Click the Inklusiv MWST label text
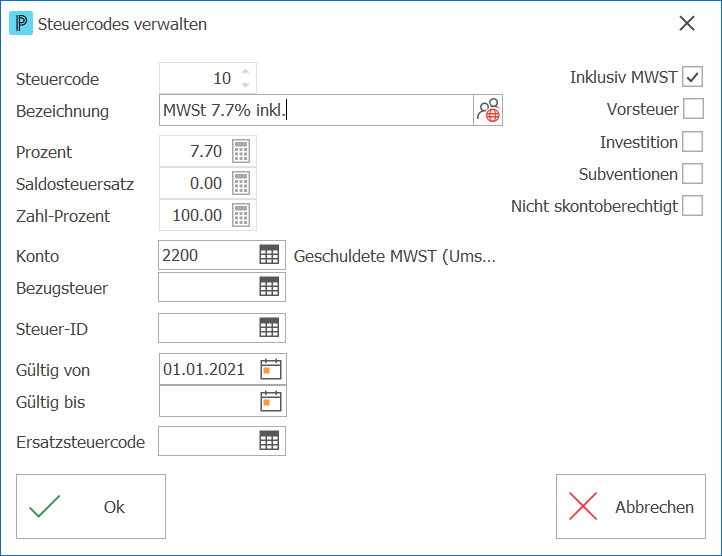The image size is (722, 556). [623, 77]
